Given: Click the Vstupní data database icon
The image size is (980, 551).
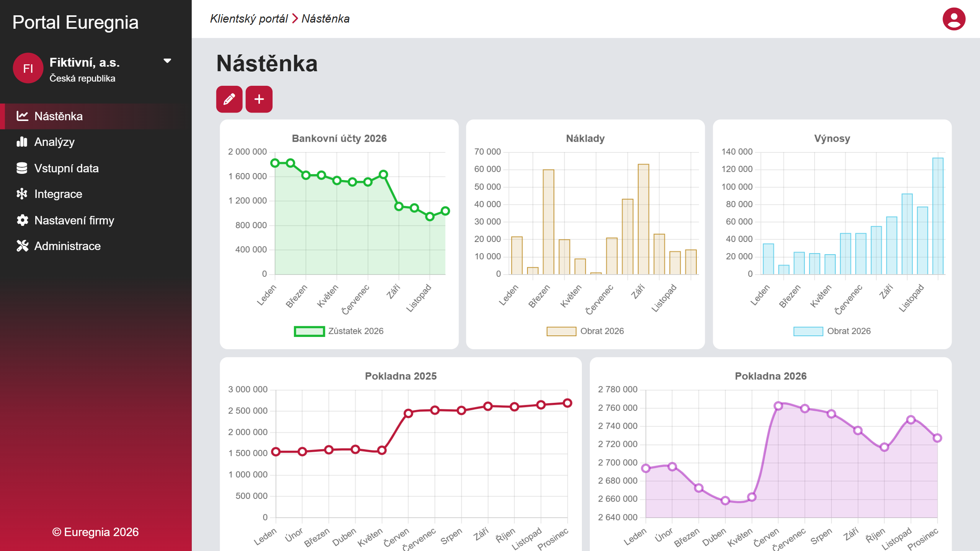Looking at the screenshot, I should pos(22,168).
